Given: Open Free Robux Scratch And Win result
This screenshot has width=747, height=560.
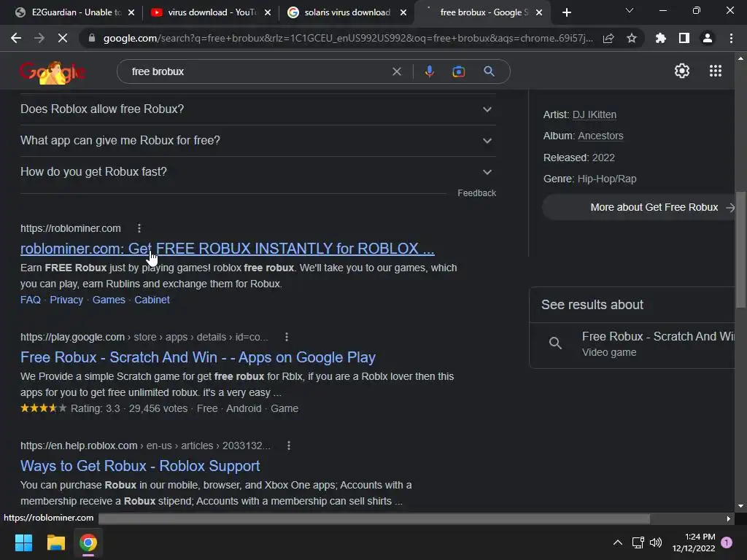Looking at the screenshot, I should [198, 357].
